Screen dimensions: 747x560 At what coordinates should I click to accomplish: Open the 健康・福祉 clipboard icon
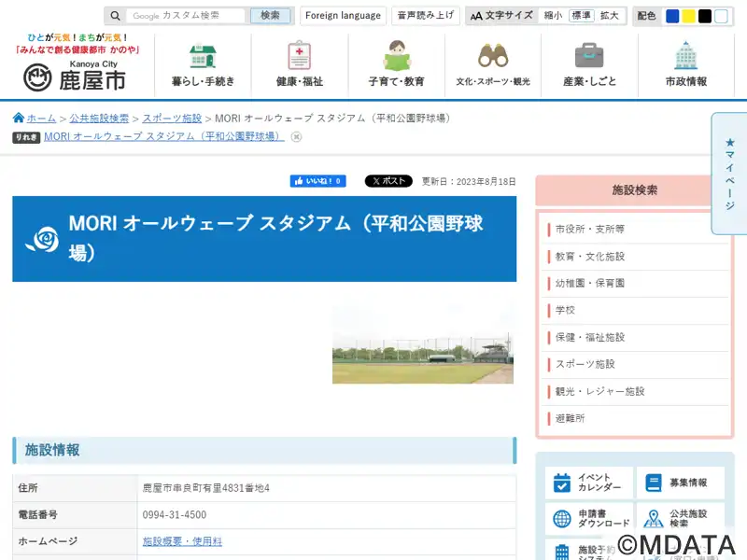(x=299, y=56)
